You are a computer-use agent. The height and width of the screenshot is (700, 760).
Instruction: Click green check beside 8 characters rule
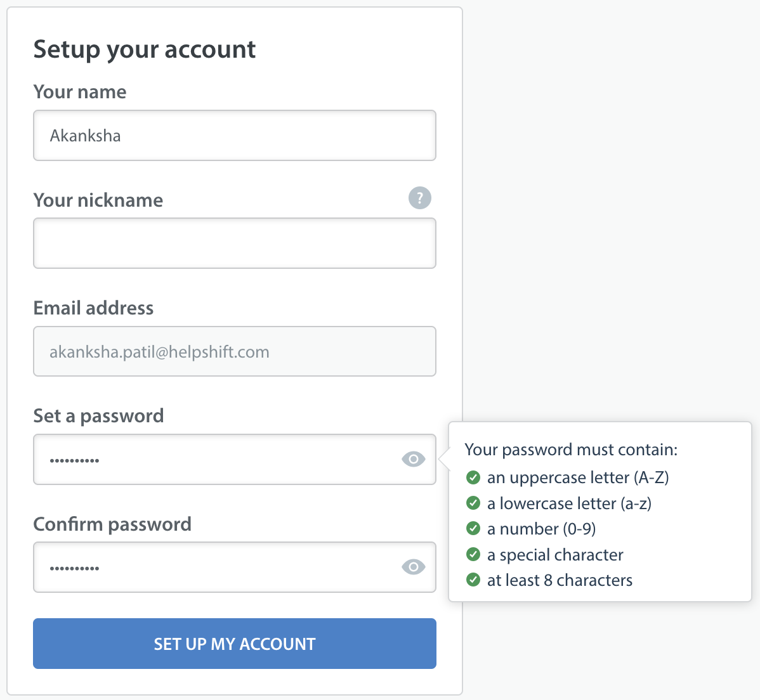tap(473, 580)
